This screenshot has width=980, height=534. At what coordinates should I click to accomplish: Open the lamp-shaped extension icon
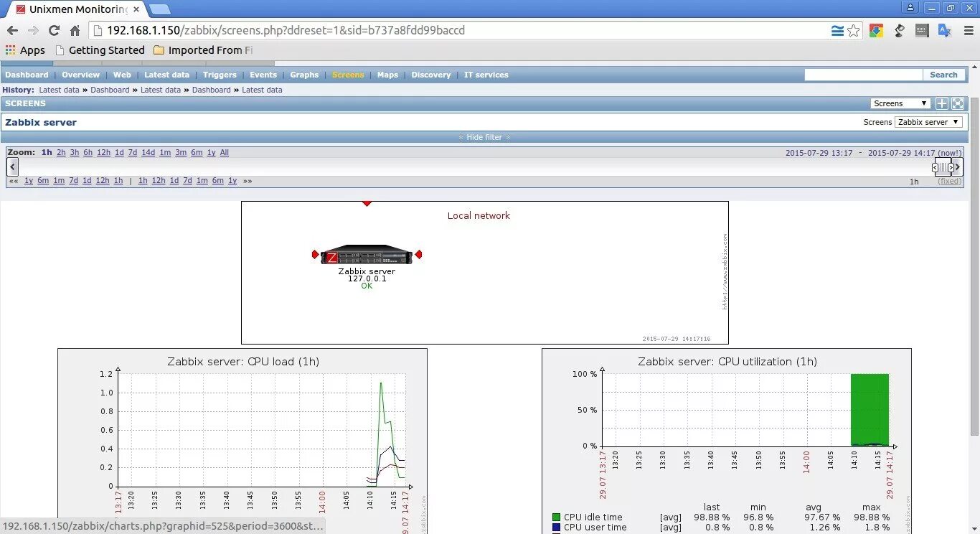pyautogui.click(x=898, y=30)
